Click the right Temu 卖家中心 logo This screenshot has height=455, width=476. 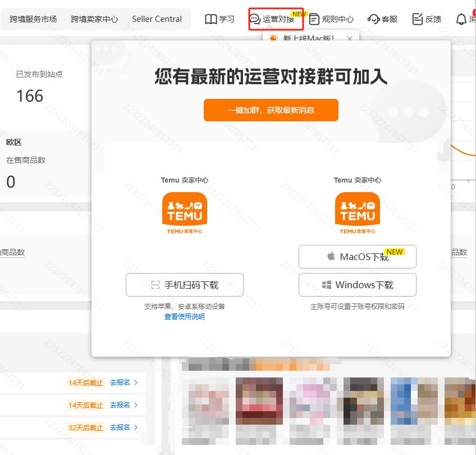(x=358, y=213)
